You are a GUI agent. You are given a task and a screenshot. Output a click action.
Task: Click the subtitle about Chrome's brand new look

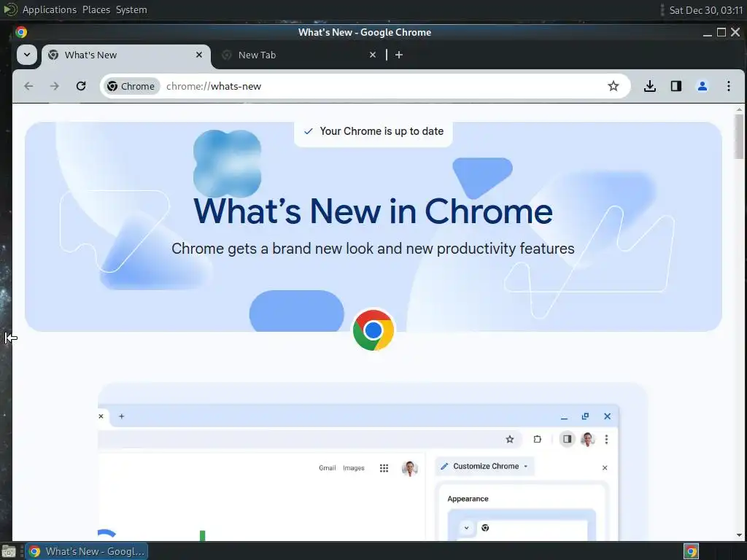pyautogui.click(x=373, y=249)
